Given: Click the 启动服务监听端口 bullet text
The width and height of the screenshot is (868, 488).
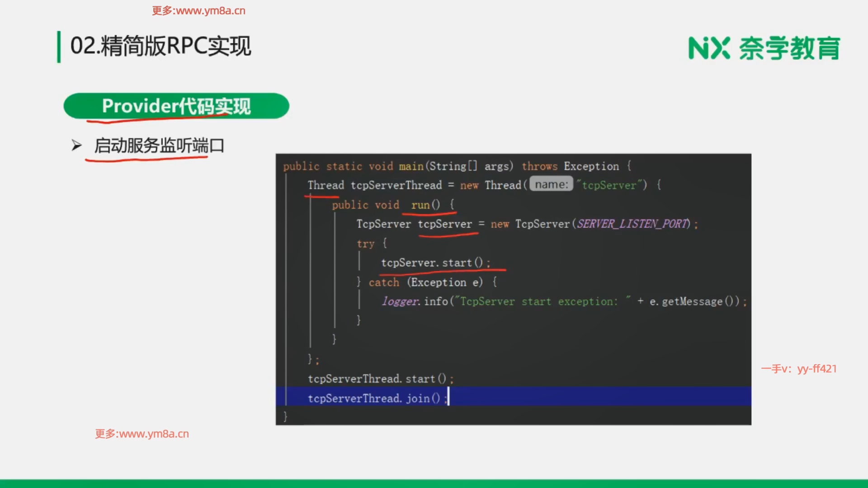Looking at the screenshot, I should 159,145.
